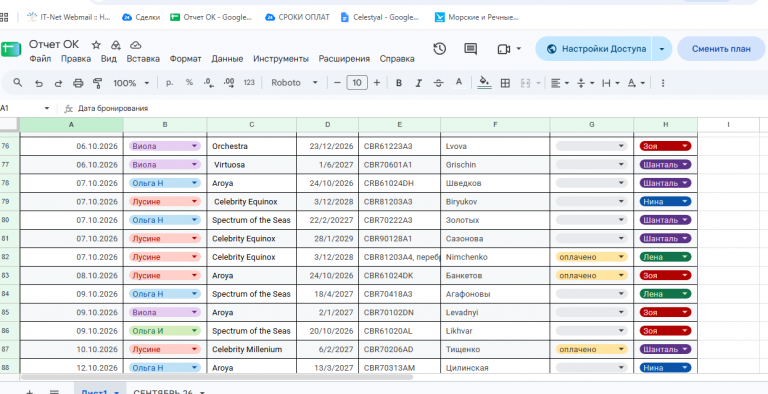Viewport: 768px width, 394px height.
Task: Decrease the font size with minus
Action: pos(337,83)
